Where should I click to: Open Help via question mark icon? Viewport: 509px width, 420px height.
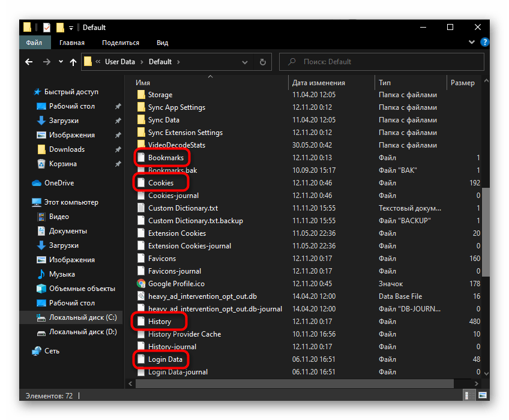coord(484,42)
